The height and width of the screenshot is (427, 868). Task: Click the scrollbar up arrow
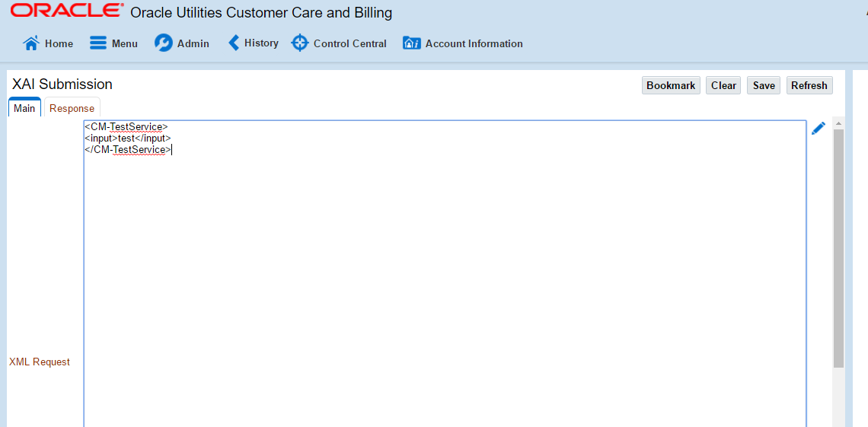838,123
